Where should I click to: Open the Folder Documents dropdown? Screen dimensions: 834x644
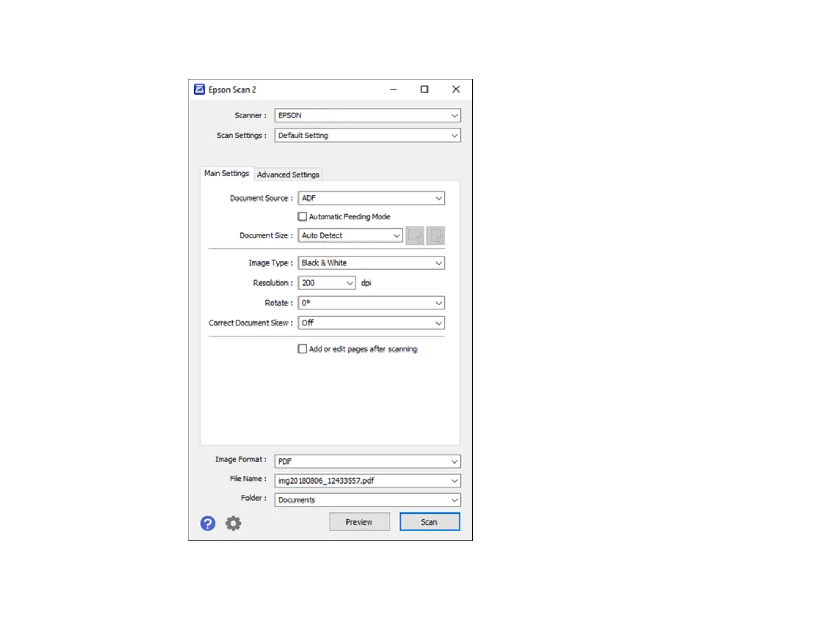click(x=368, y=500)
